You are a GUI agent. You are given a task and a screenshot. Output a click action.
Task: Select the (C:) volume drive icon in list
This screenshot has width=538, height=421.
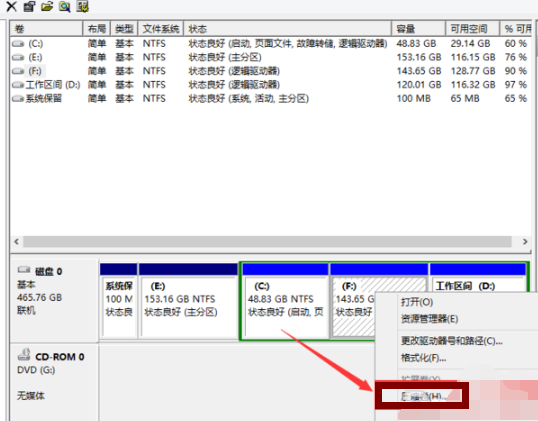coord(18,44)
